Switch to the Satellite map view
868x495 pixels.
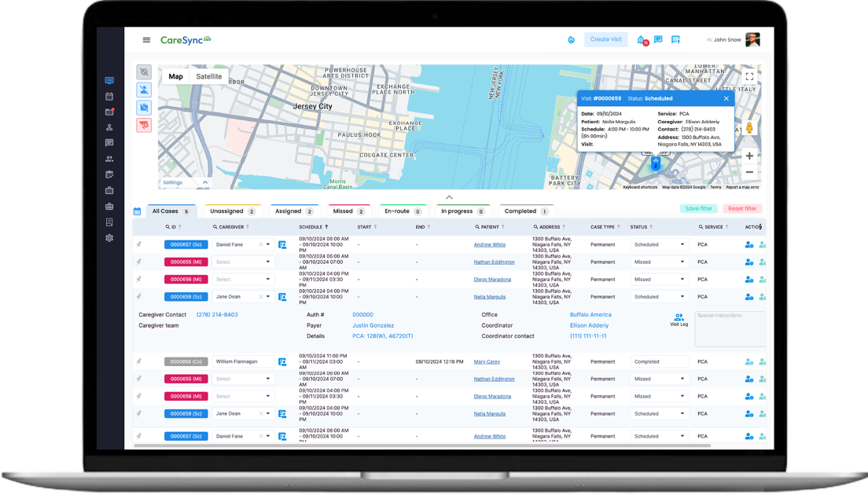[209, 76]
